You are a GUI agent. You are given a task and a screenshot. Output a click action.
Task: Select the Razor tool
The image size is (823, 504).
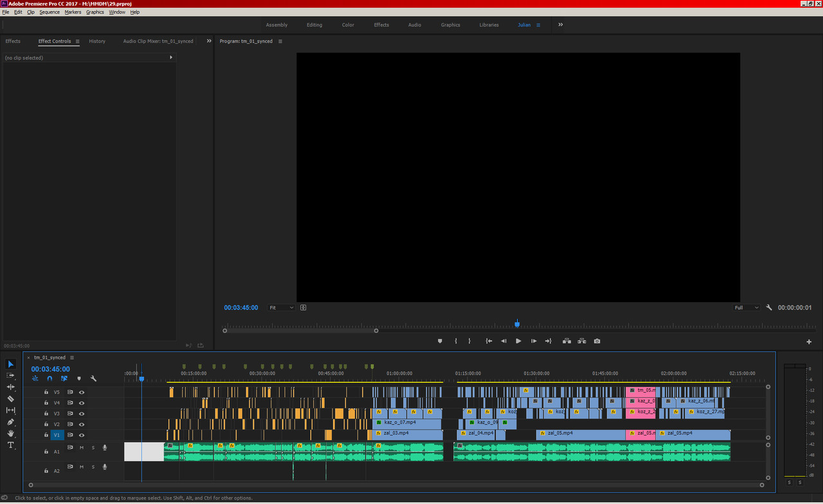[x=10, y=399]
